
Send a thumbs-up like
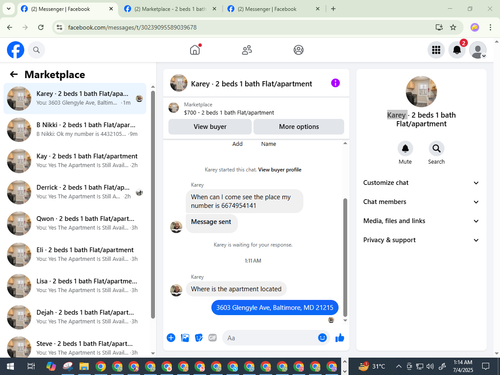click(x=340, y=338)
